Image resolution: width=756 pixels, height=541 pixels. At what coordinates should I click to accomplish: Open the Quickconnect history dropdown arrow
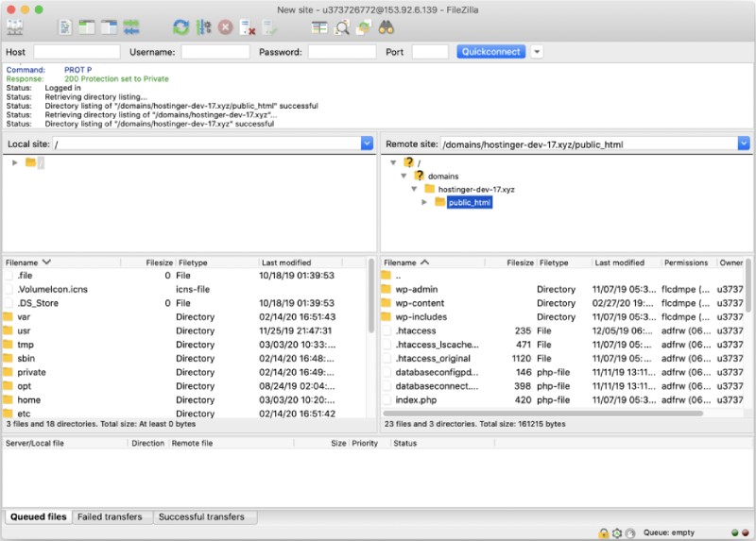point(537,52)
